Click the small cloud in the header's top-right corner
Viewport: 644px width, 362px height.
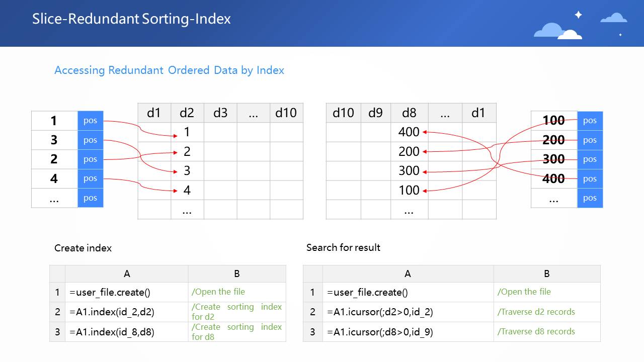tap(613, 18)
